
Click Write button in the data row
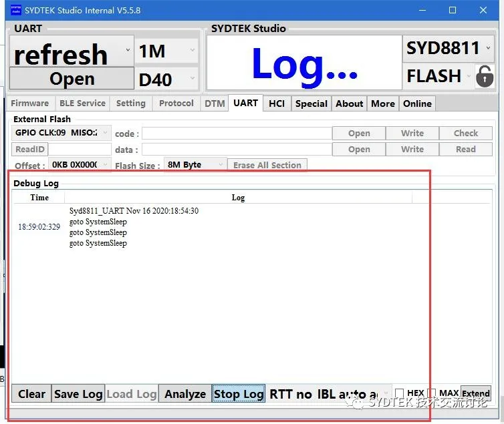click(x=412, y=150)
